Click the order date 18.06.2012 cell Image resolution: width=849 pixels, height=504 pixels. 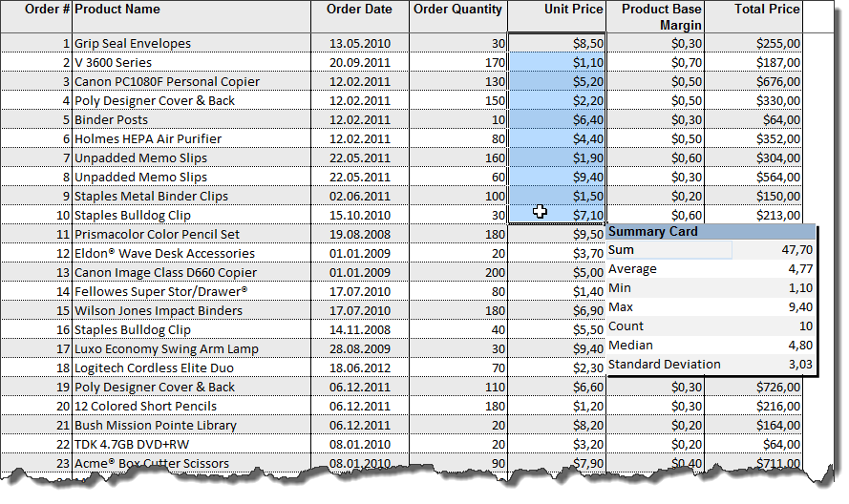click(x=360, y=368)
